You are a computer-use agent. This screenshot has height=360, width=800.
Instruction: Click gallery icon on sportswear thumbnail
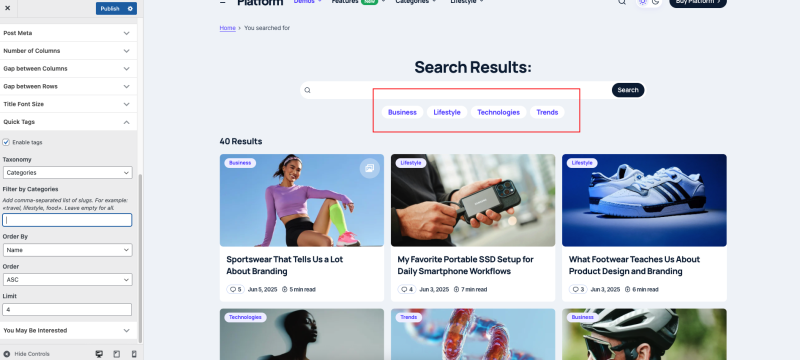(369, 168)
